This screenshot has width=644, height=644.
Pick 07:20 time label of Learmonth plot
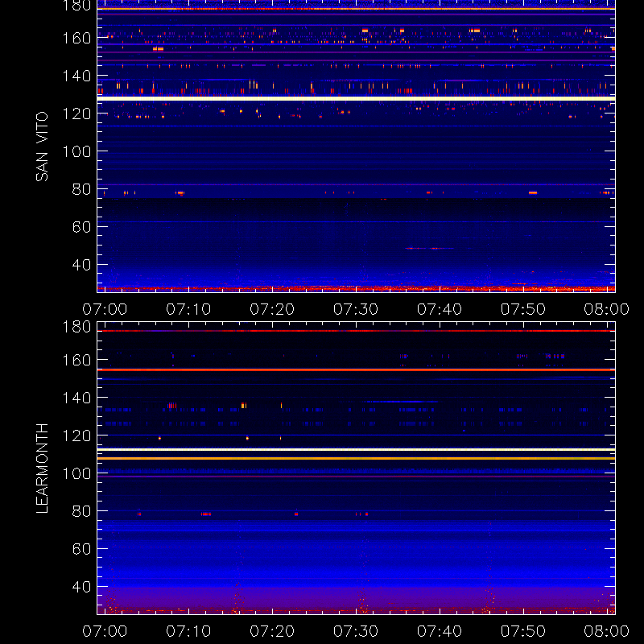[272, 631]
